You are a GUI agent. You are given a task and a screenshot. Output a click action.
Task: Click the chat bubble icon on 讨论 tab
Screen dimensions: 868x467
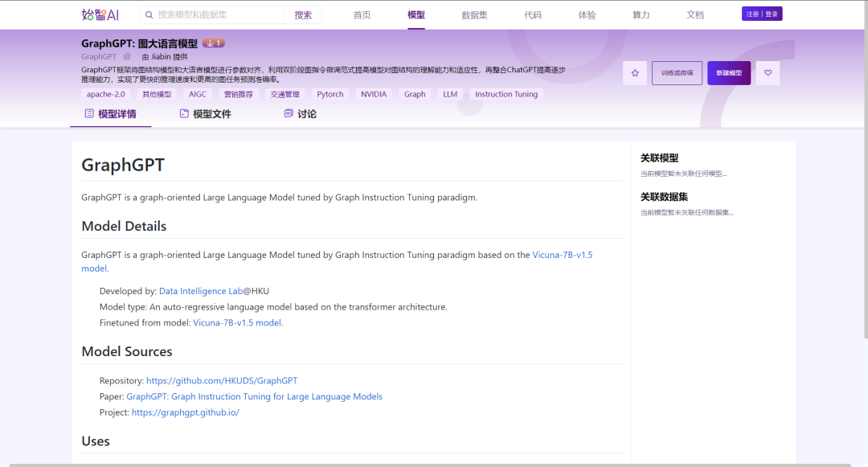pyautogui.click(x=289, y=114)
